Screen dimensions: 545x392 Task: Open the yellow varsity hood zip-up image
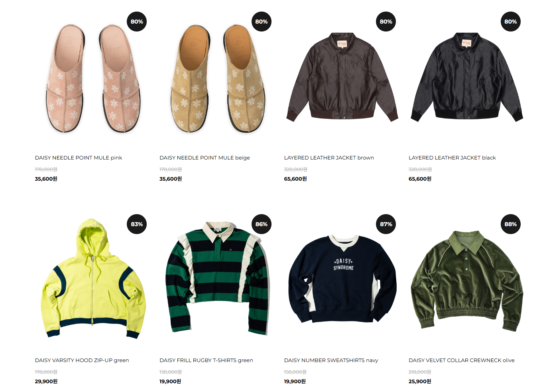click(x=93, y=278)
